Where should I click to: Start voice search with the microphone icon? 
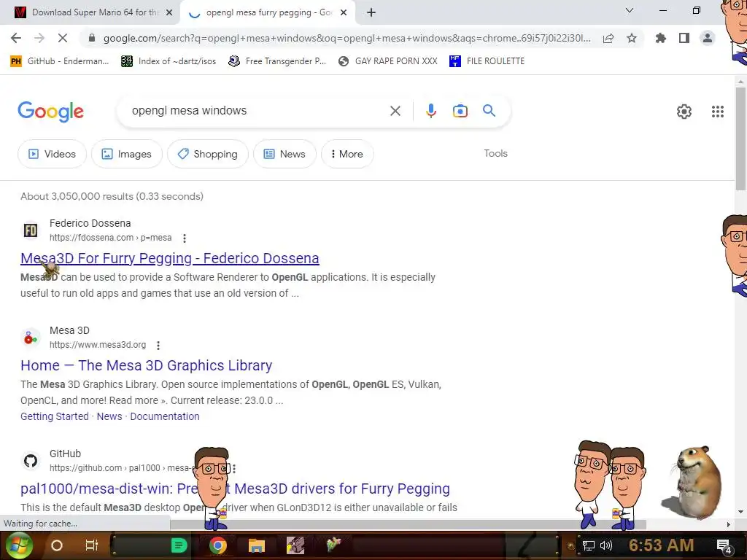point(430,111)
